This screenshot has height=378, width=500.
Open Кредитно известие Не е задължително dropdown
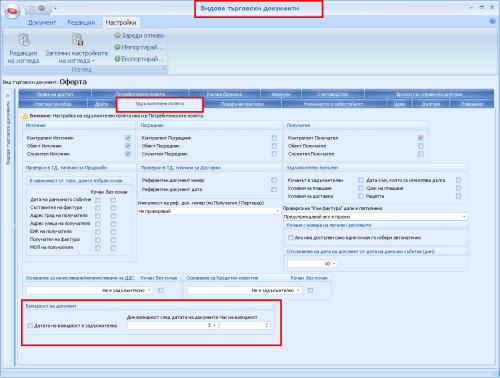[x=299, y=290]
